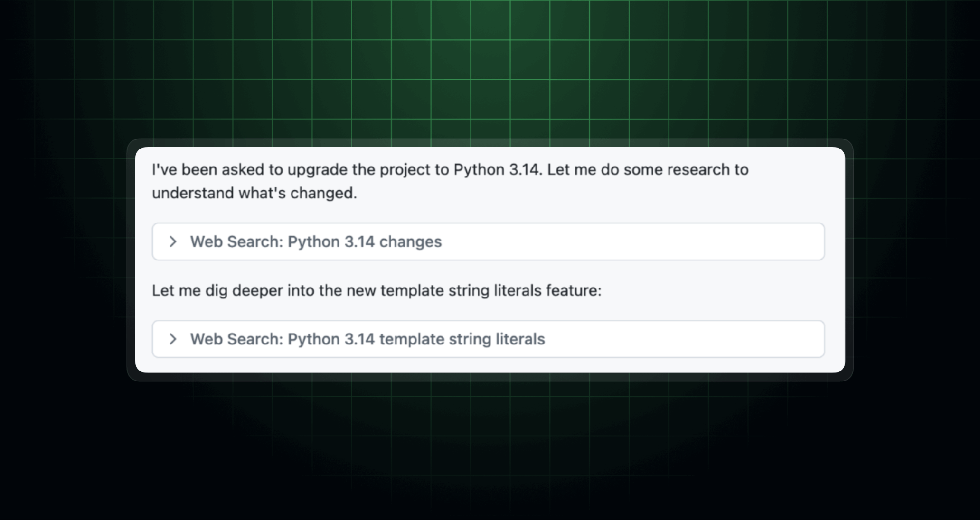980x520 pixels.
Task: Click the word 'literals' in second search row
Action: click(x=520, y=339)
